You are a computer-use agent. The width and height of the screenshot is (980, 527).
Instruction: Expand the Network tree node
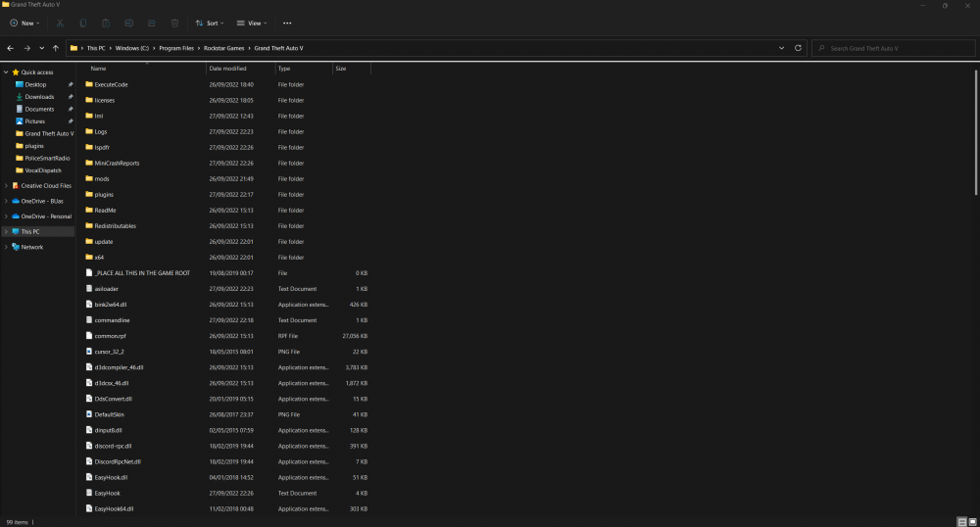(x=6, y=247)
